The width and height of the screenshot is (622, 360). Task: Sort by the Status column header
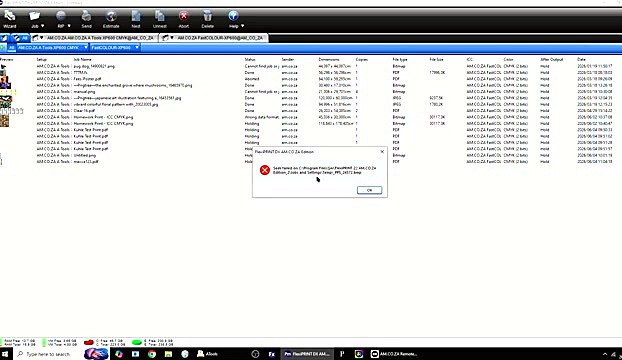250,59
